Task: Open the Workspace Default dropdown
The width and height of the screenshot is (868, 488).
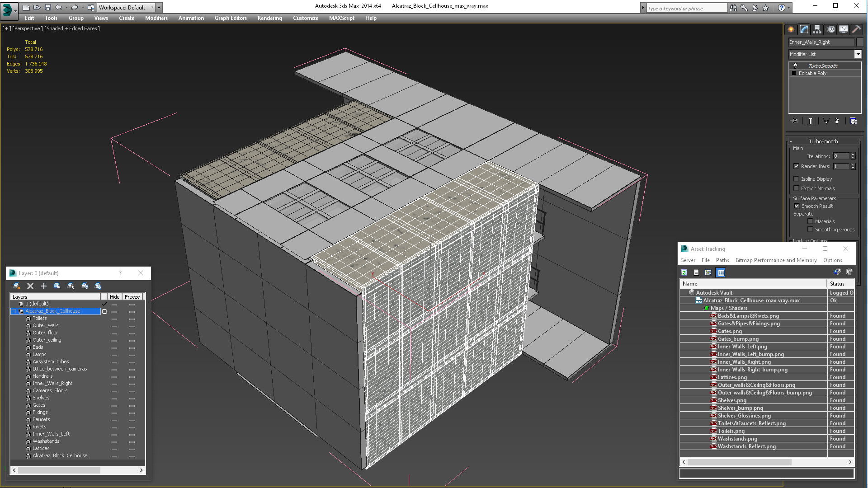Action: pyautogui.click(x=127, y=8)
